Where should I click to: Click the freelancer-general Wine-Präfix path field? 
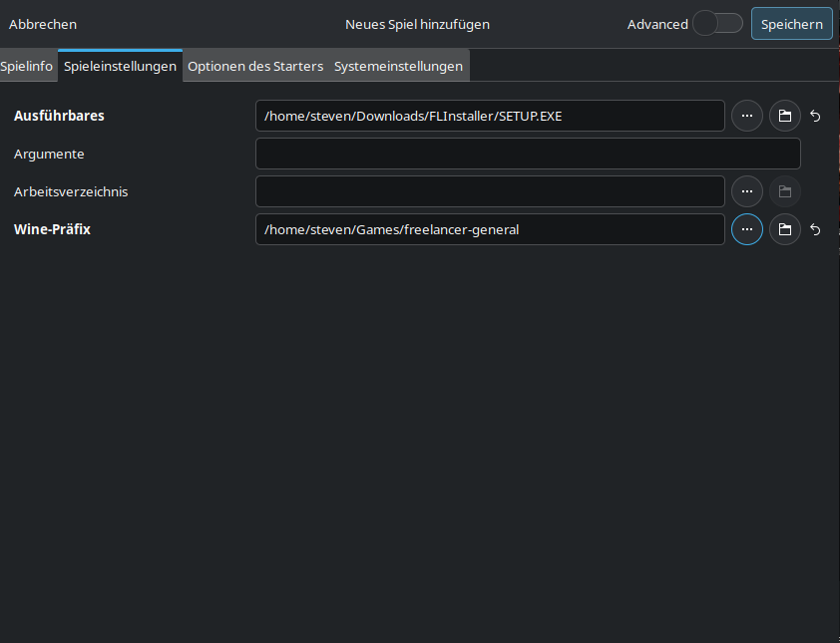click(x=490, y=229)
